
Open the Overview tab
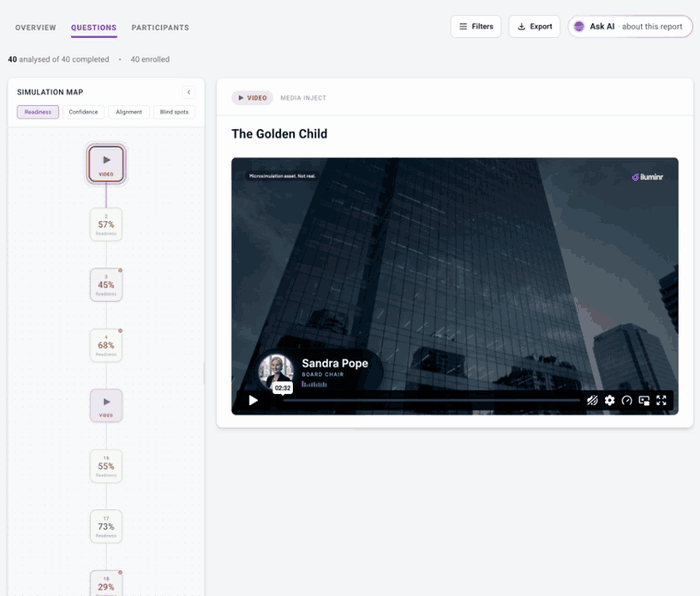pos(36,28)
